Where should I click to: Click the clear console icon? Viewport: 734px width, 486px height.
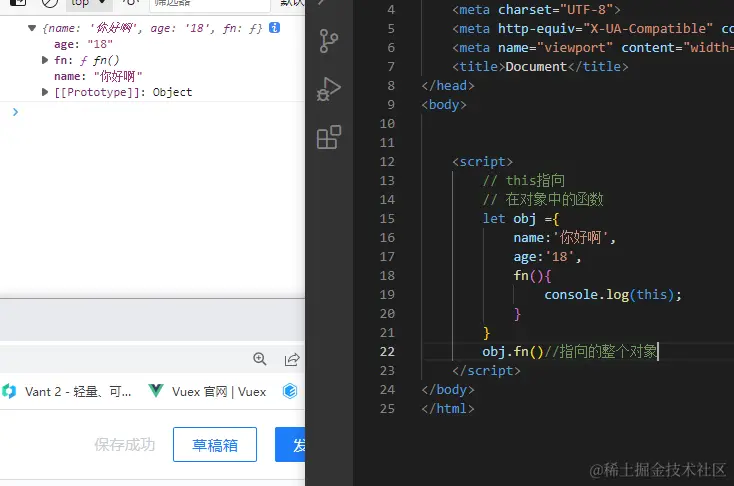50,3
